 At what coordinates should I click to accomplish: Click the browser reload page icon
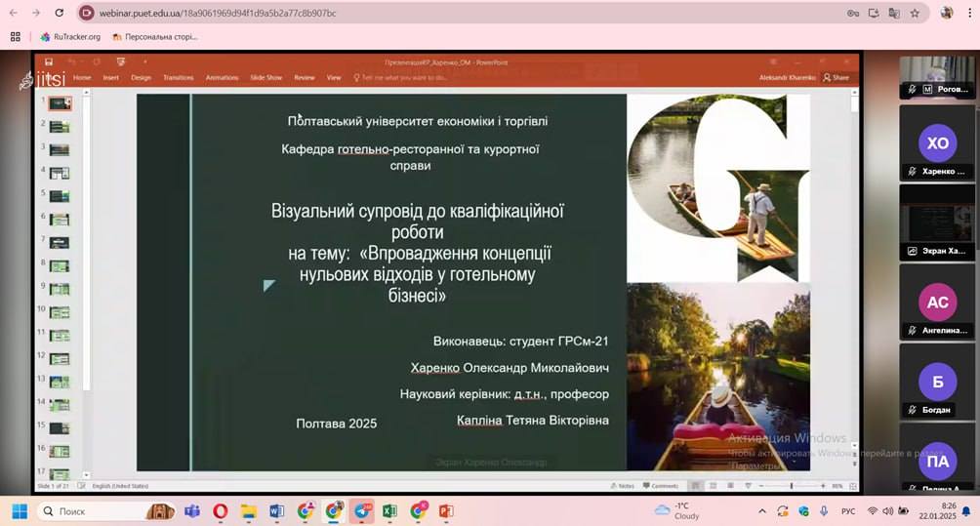tap(60, 13)
